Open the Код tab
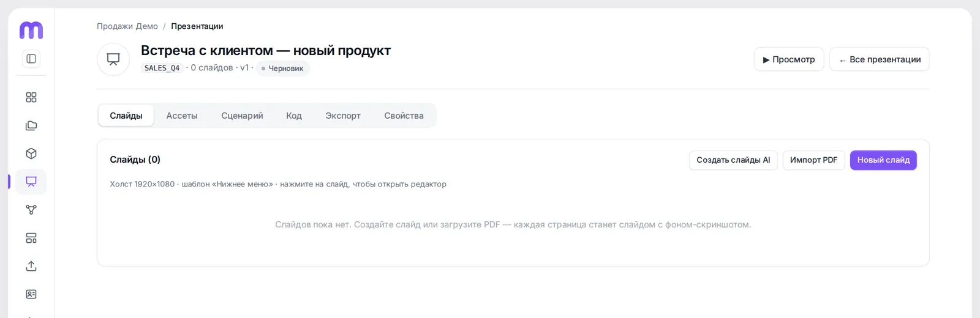The height and width of the screenshot is (318, 980). tap(294, 116)
